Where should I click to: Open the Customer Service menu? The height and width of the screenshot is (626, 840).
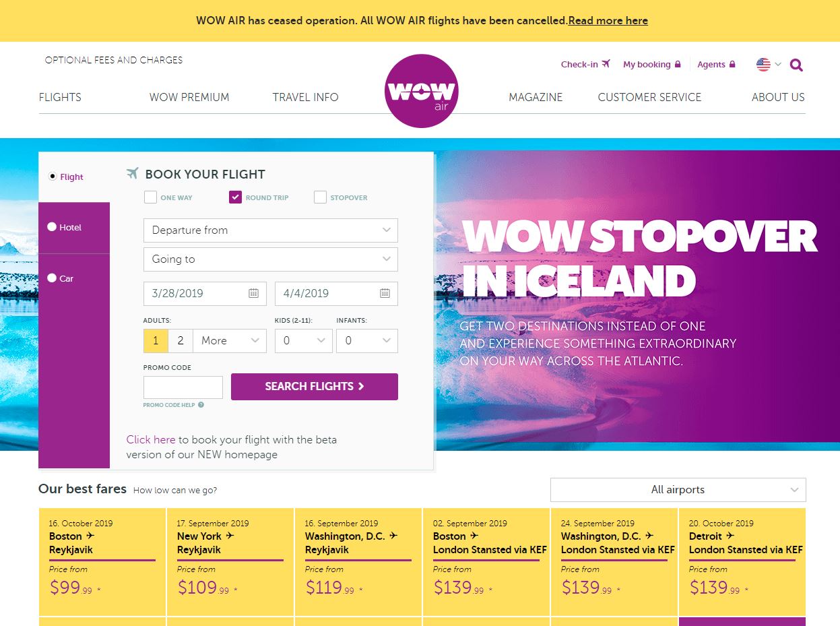[649, 97]
